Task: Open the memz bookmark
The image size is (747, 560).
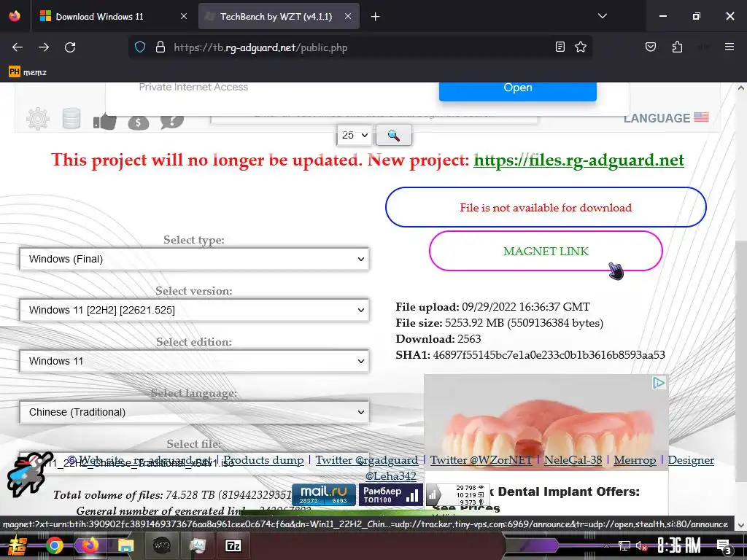Action: tap(28, 72)
